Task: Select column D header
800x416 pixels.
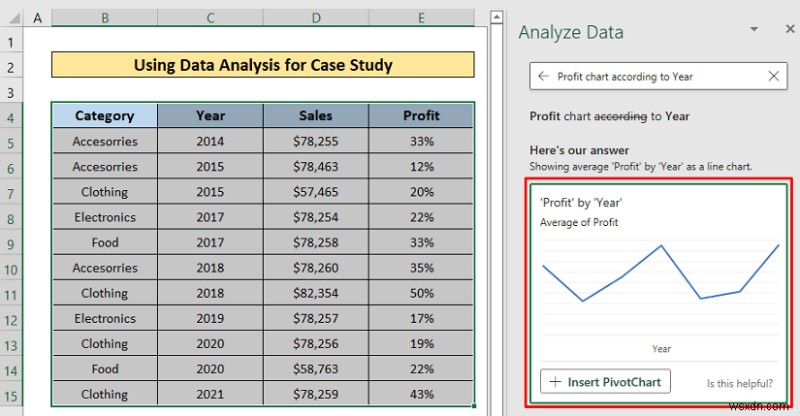Action: coord(315,19)
